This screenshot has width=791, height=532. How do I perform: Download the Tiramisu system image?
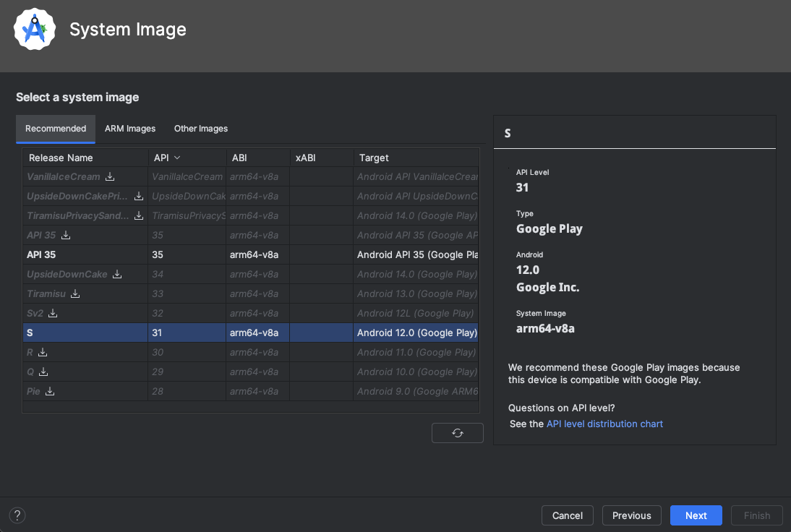[75, 293]
